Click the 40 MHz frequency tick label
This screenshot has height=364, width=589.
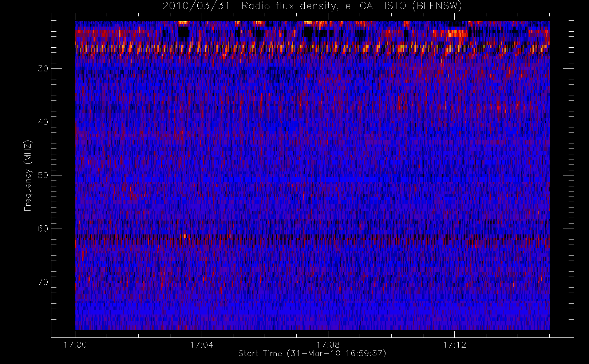(x=43, y=122)
